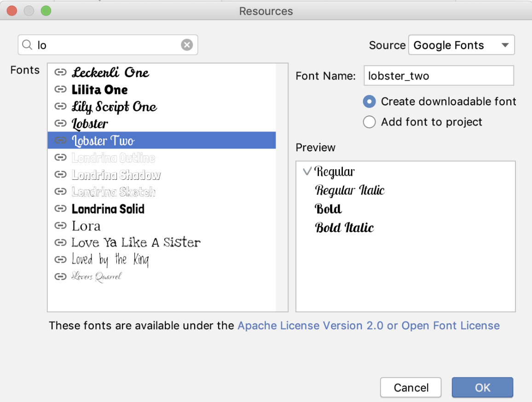Click the search magnifier icon
Screen dimensions: 532x402
point(28,45)
